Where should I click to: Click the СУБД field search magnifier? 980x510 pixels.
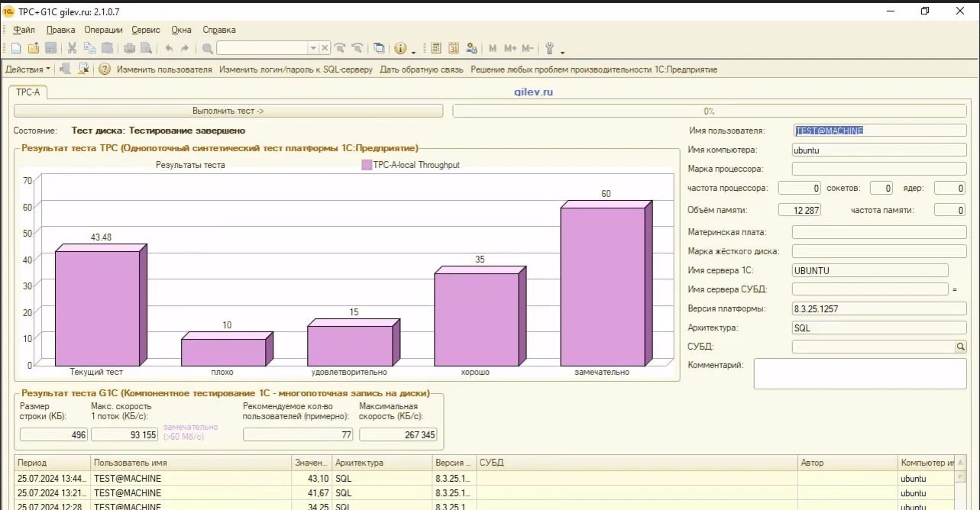point(961,347)
